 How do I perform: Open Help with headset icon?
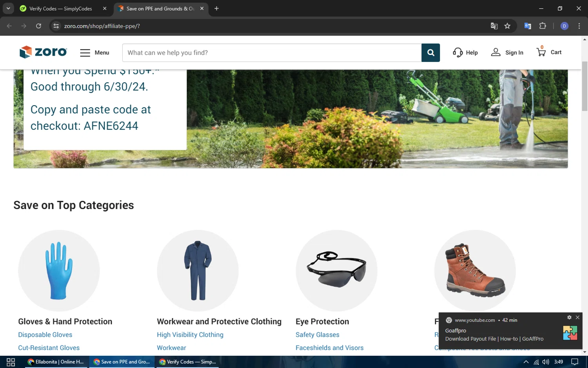pos(465,53)
